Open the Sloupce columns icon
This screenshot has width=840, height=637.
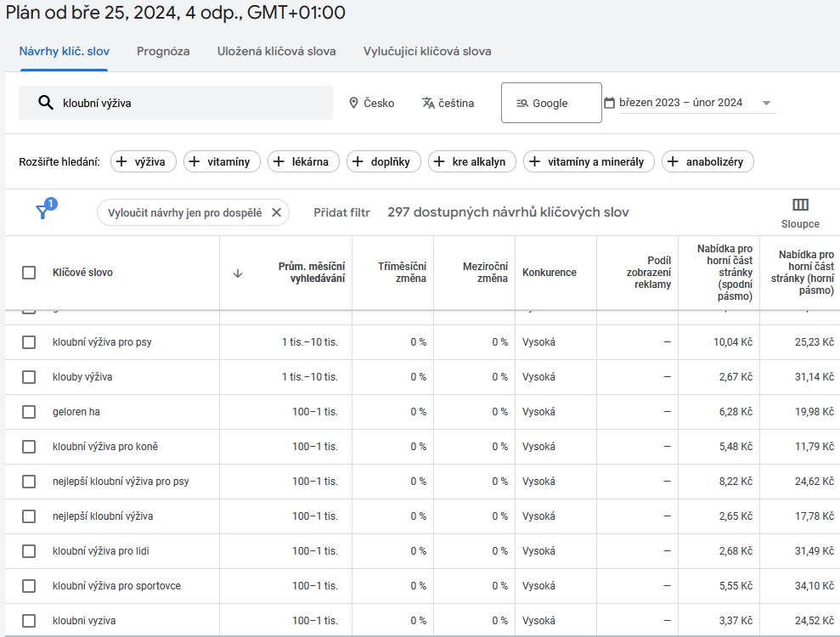pyautogui.click(x=800, y=205)
